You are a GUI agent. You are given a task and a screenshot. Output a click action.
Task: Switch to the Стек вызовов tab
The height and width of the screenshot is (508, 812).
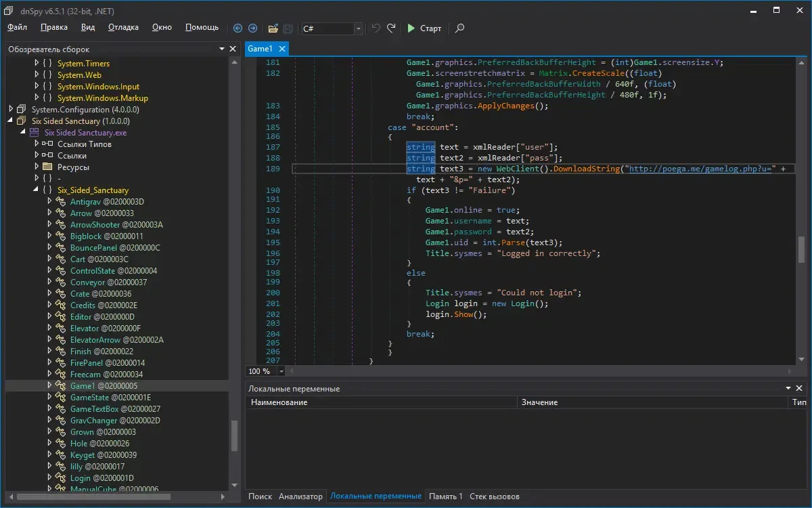tap(495, 496)
